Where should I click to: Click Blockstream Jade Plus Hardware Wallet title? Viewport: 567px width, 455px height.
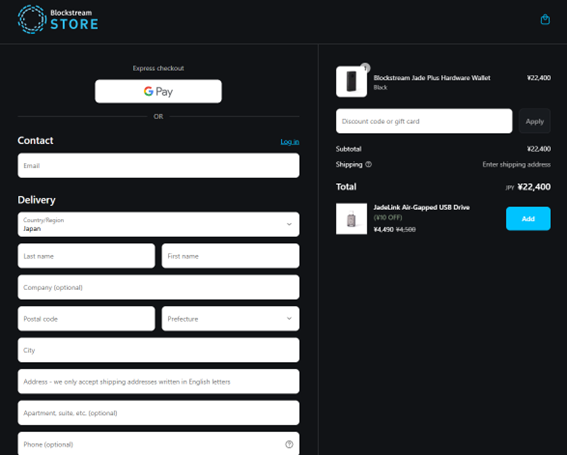(432, 78)
